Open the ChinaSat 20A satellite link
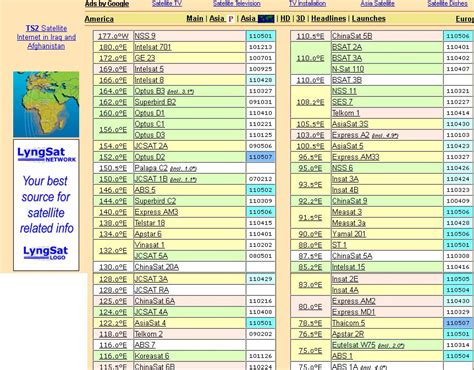This screenshot has height=370, width=474. tap(157, 267)
